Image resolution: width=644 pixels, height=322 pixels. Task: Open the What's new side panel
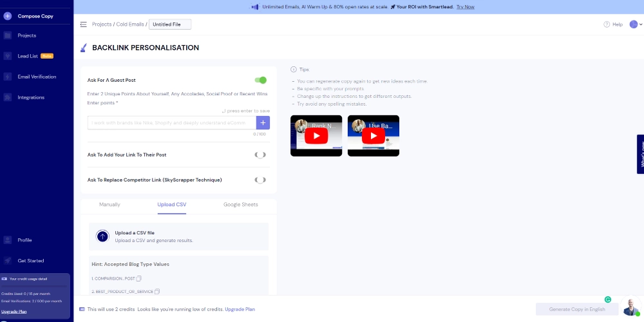tap(640, 154)
